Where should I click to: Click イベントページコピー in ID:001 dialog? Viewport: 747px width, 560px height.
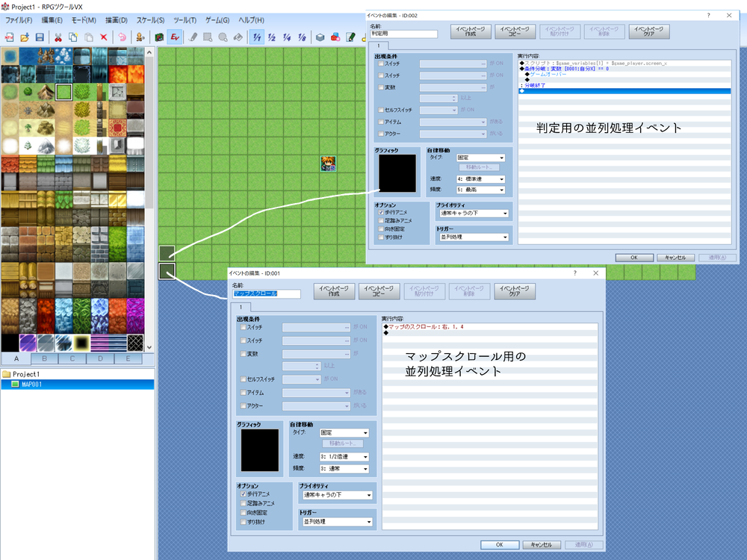[x=379, y=291]
